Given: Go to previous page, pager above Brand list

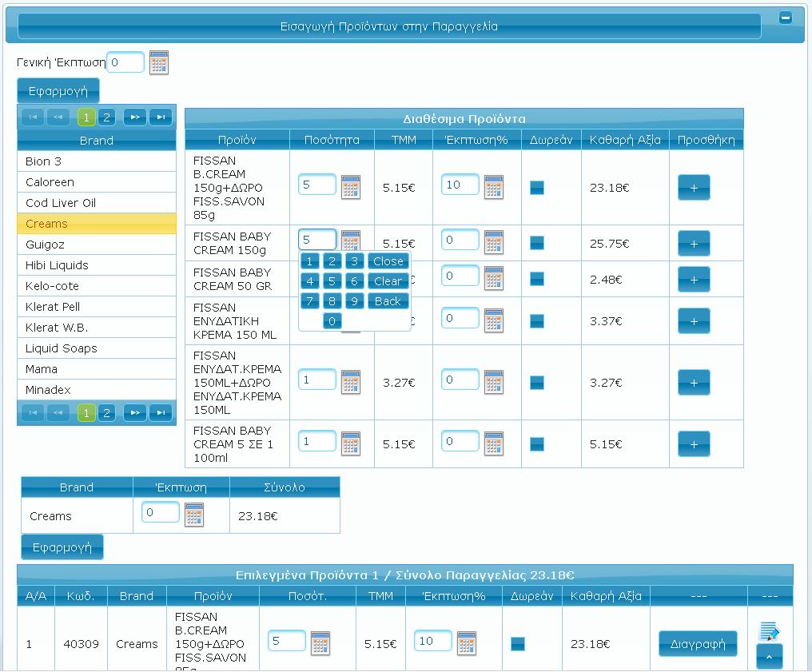Looking at the screenshot, I should [58, 117].
